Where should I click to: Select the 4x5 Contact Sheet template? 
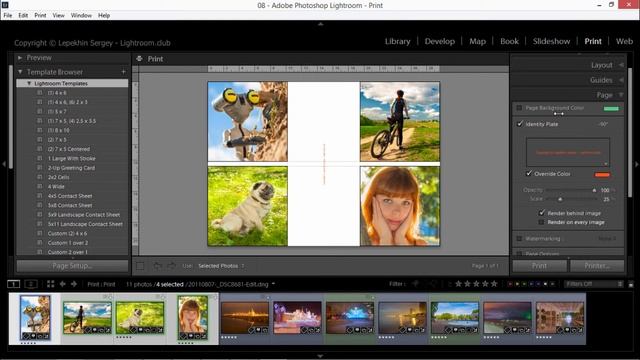tap(70, 196)
